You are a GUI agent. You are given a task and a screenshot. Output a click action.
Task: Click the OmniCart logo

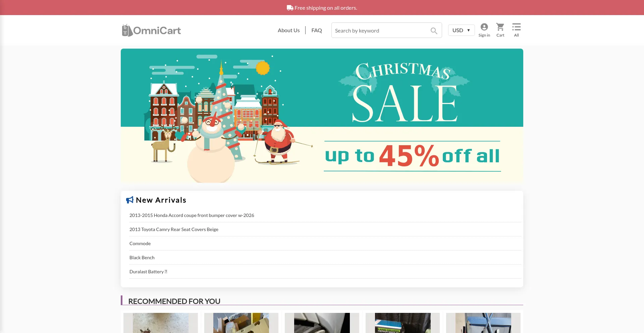click(x=151, y=31)
